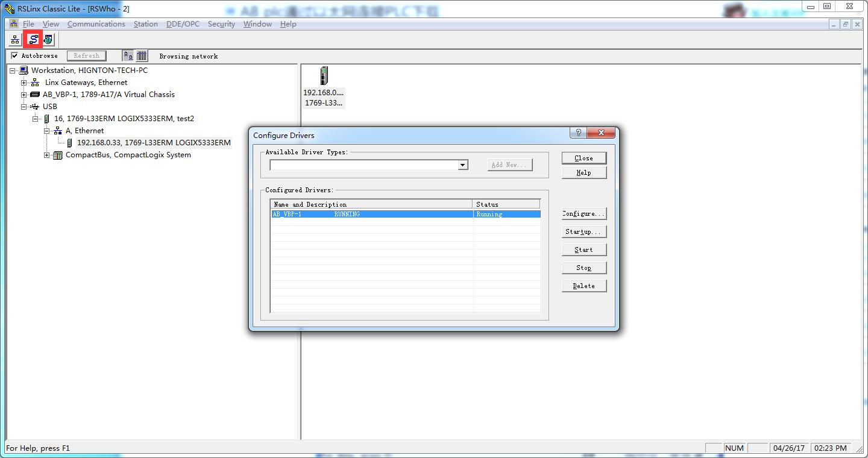Select 192.168.0.33 1769-L33ERM tree item

coord(153,143)
